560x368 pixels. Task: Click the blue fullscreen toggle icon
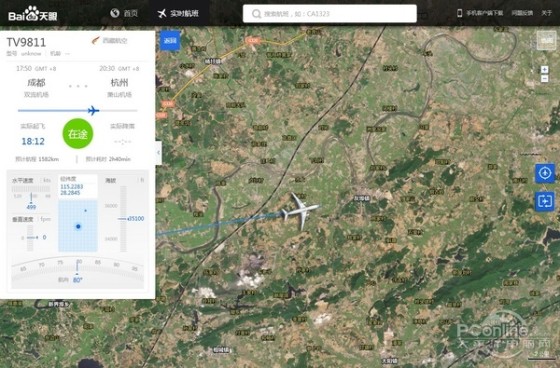click(545, 201)
